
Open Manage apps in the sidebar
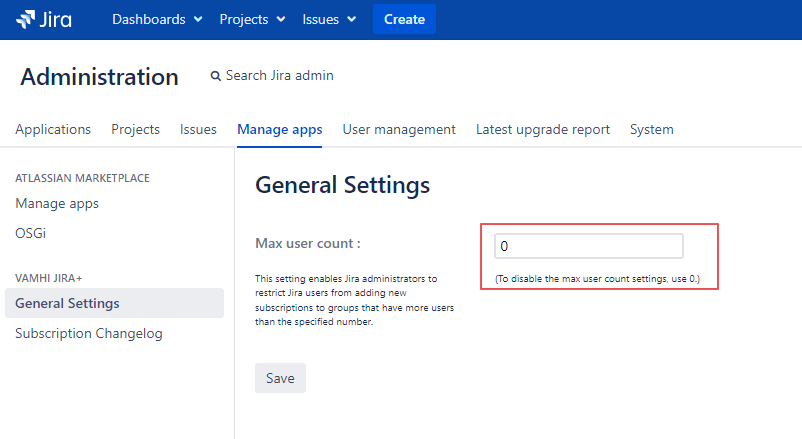click(x=57, y=203)
